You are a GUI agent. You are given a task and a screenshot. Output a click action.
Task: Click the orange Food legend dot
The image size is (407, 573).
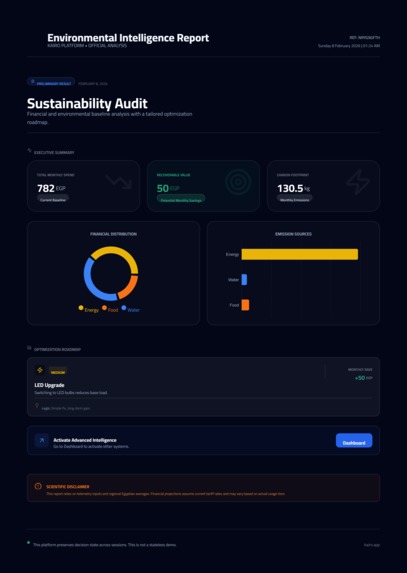tap(104, 308)
